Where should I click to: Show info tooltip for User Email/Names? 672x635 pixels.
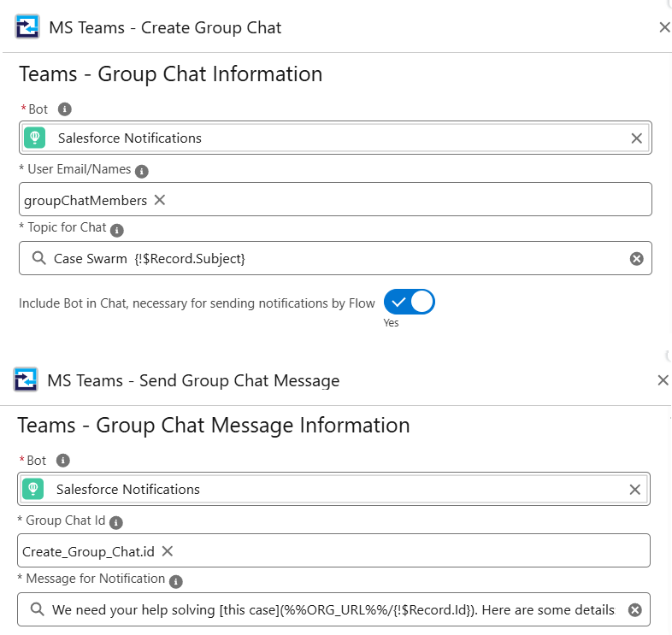coord(141,172)
